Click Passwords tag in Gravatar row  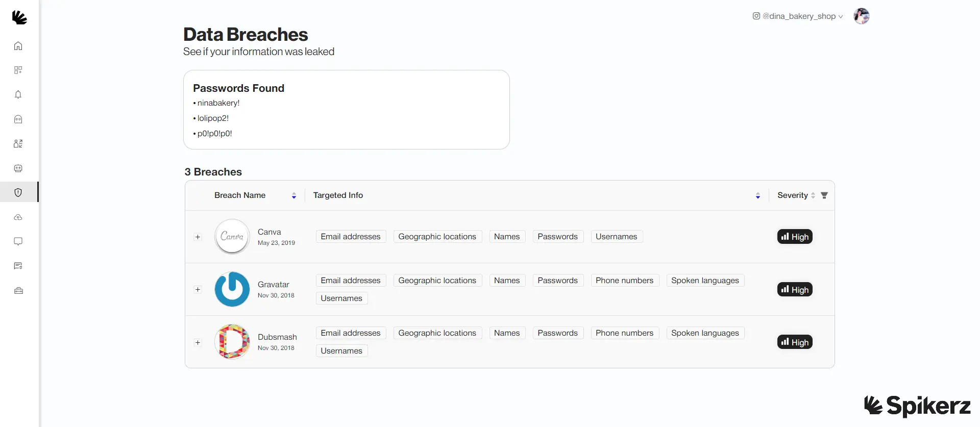point(558,281)
